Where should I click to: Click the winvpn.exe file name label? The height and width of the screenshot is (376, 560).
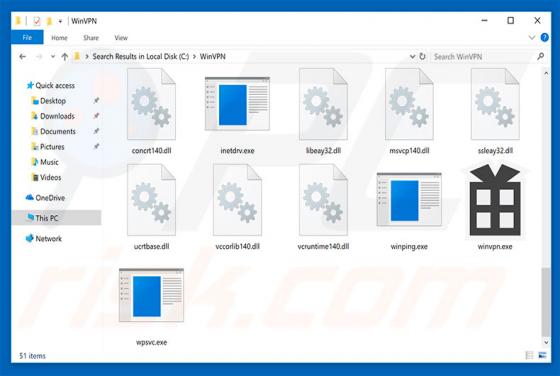coord(495,246)
